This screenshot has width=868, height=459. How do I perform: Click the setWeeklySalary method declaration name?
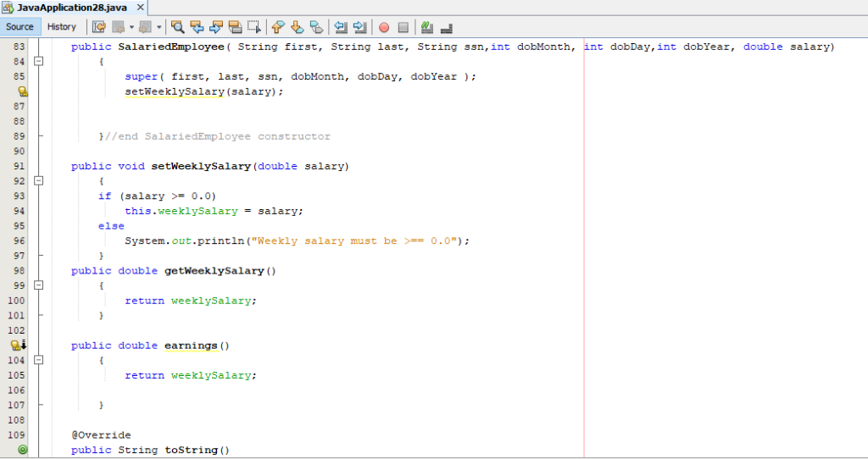tap(201, 167)
